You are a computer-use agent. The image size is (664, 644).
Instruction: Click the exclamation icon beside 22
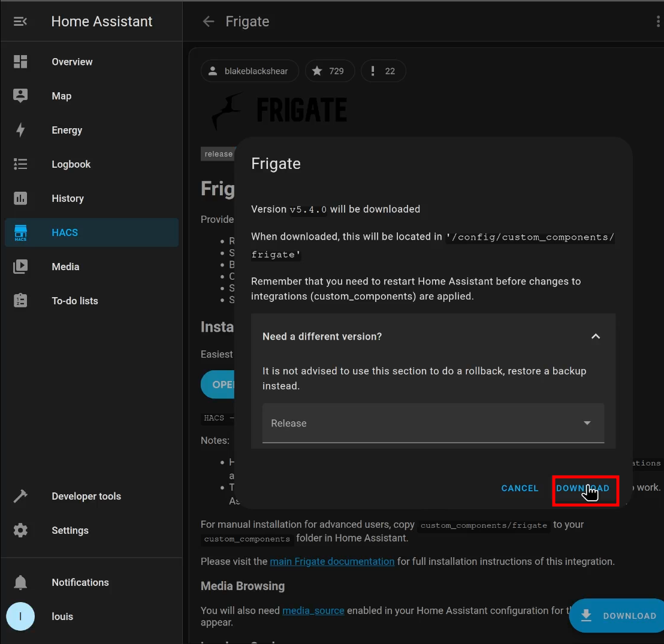pos(373,71)
